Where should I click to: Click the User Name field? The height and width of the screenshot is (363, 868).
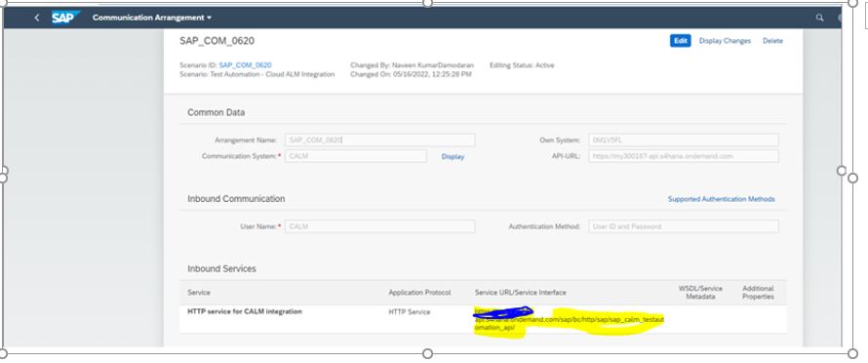(x=379, y=226)
